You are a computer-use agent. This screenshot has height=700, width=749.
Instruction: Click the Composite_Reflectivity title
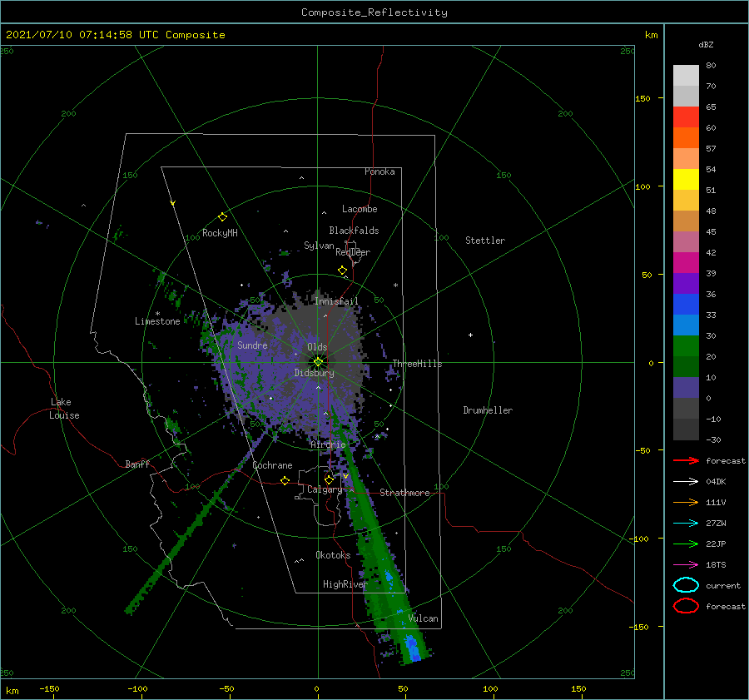click(x=374, y=12)
